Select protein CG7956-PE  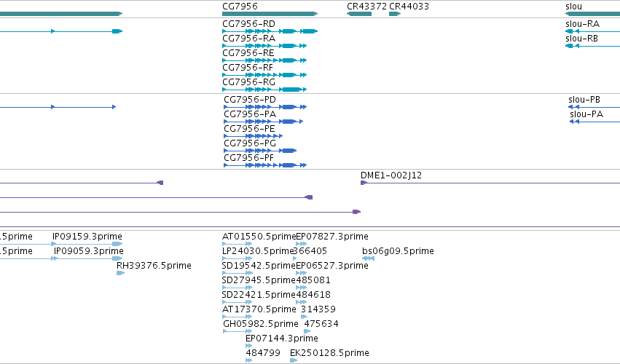pos(253,136)
